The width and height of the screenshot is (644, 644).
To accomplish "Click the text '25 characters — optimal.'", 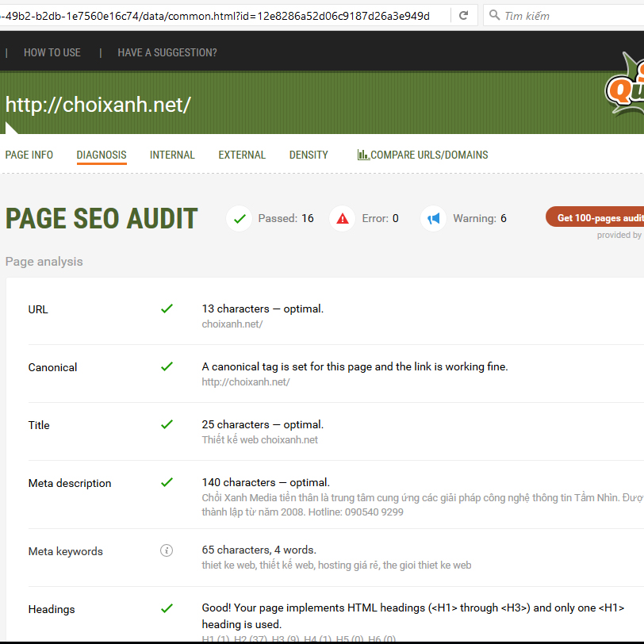I will 263,424.
